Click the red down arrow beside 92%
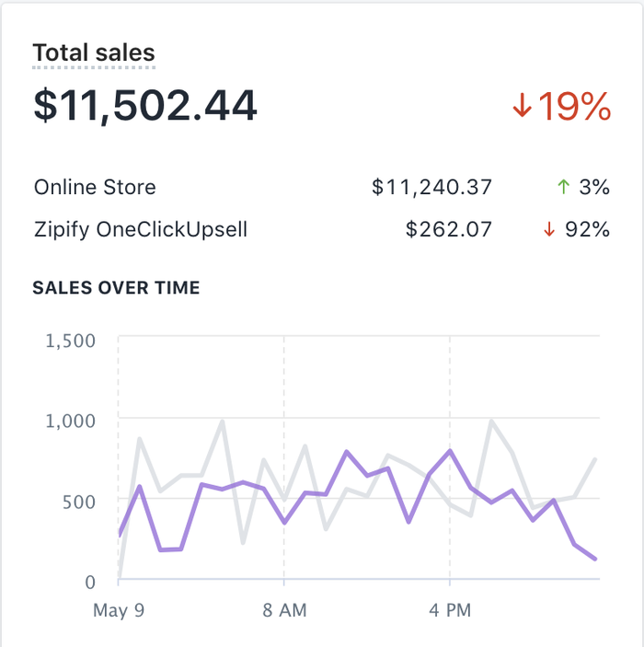The width and height of the screenshot is (644, 647). 549,230
